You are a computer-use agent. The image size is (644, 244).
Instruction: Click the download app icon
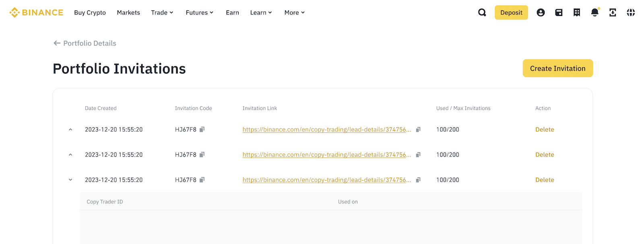click(x=613, y=12)
